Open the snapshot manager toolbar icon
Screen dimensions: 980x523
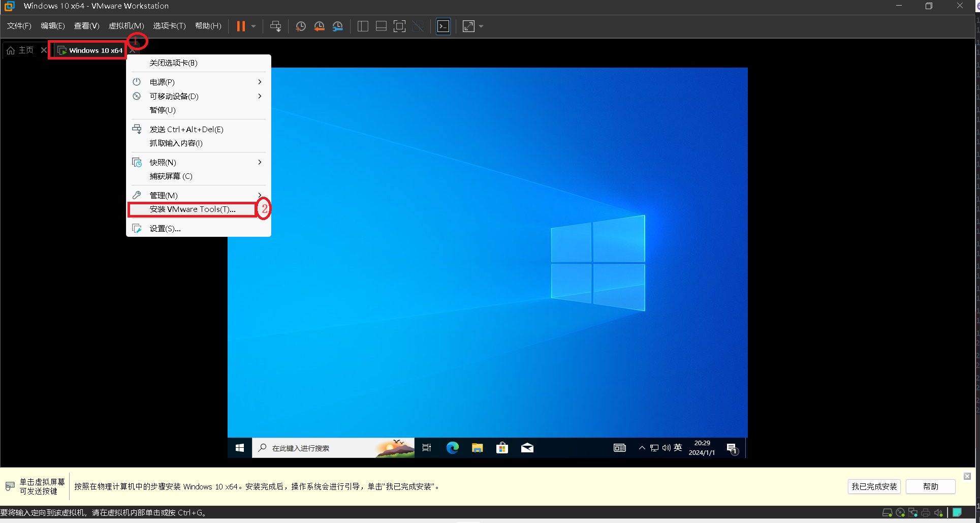pyautogui.click(x=337, y=26)
